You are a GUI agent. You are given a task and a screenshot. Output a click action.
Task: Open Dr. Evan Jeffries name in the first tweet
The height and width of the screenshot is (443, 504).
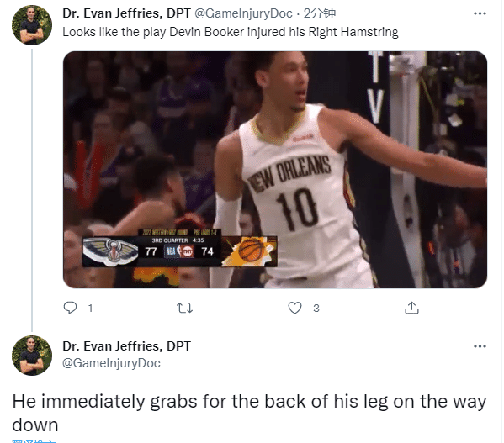pyautogui.click(x=127, y=13)
